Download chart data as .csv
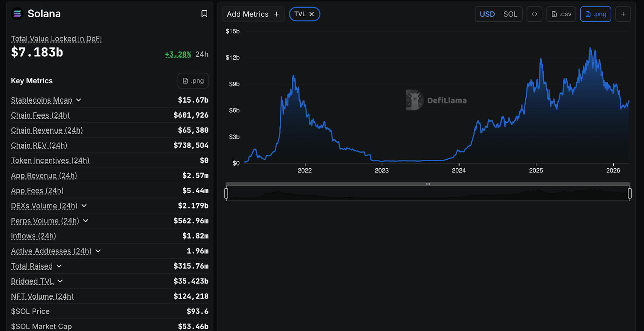Image resolution: width=644 pixels, height=331 pixels. pos(561,14)
